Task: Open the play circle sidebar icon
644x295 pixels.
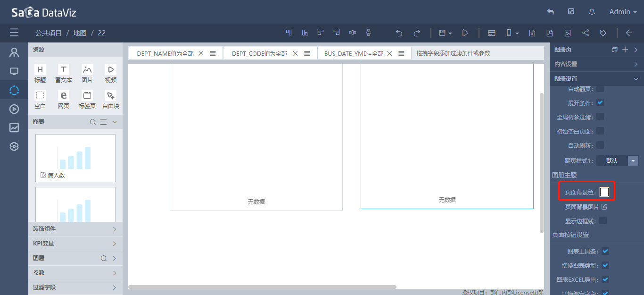Action: coord(14,109)
